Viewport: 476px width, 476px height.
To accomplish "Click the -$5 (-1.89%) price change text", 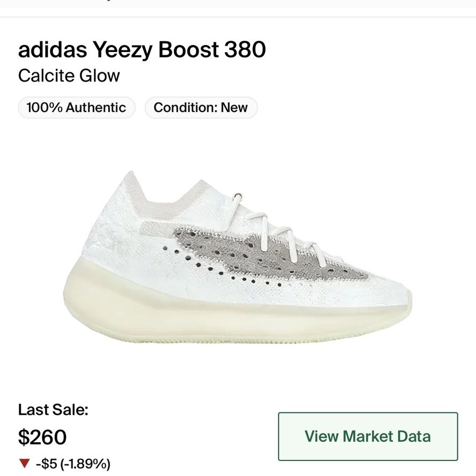I will tap(73, 464).
